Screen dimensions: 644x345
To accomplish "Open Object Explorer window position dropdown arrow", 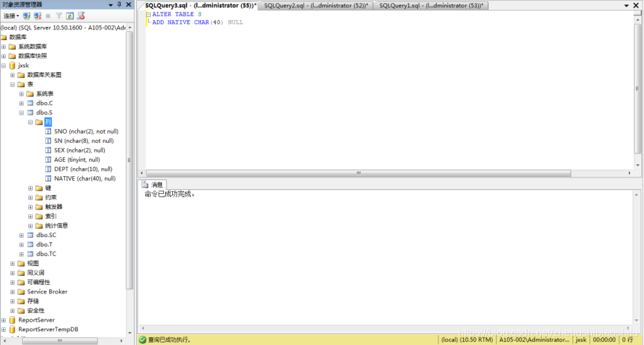I will click(111, 5).
